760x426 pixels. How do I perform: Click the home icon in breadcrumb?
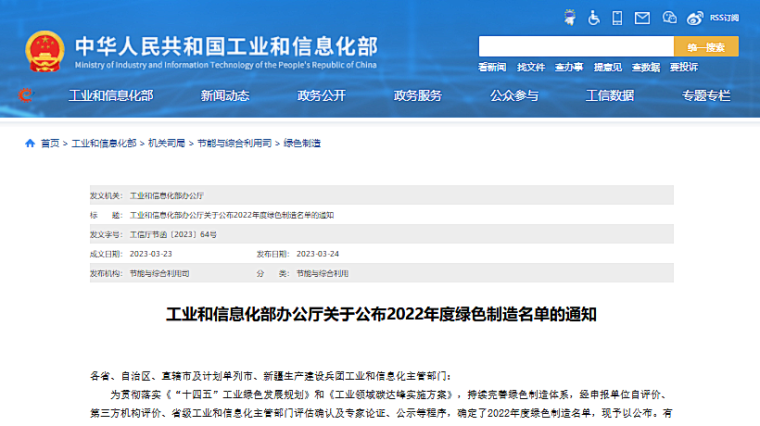[30, 144]
